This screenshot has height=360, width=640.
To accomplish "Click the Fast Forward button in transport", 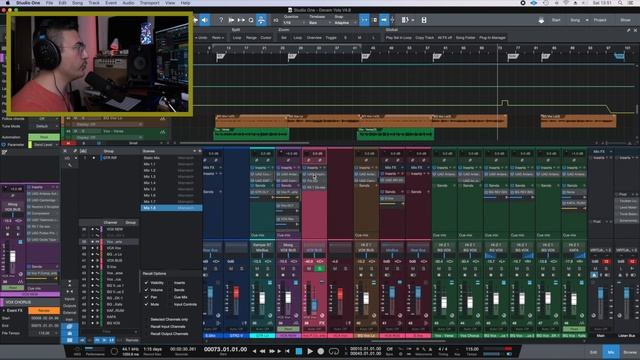I will (x=271, y=351).
